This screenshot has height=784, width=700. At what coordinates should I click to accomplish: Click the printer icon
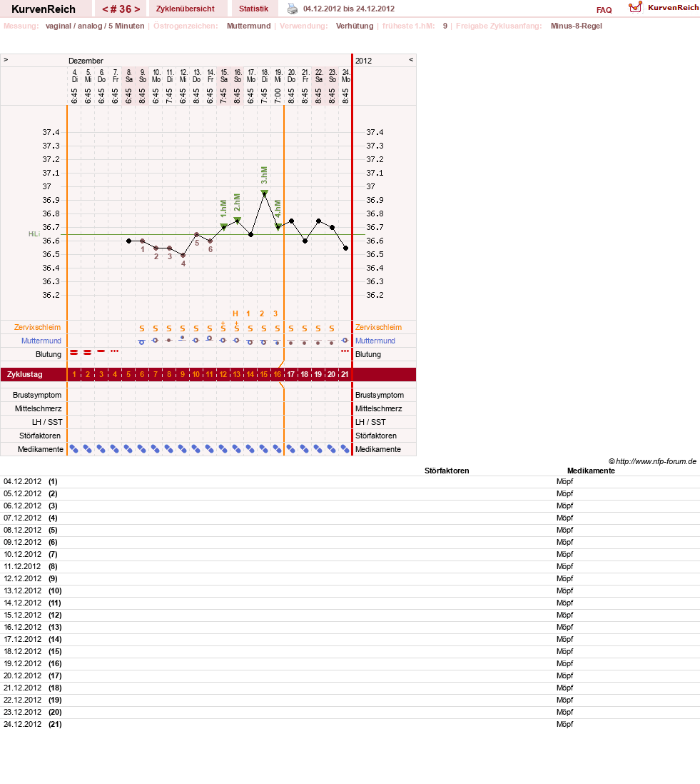pos(293,9)
